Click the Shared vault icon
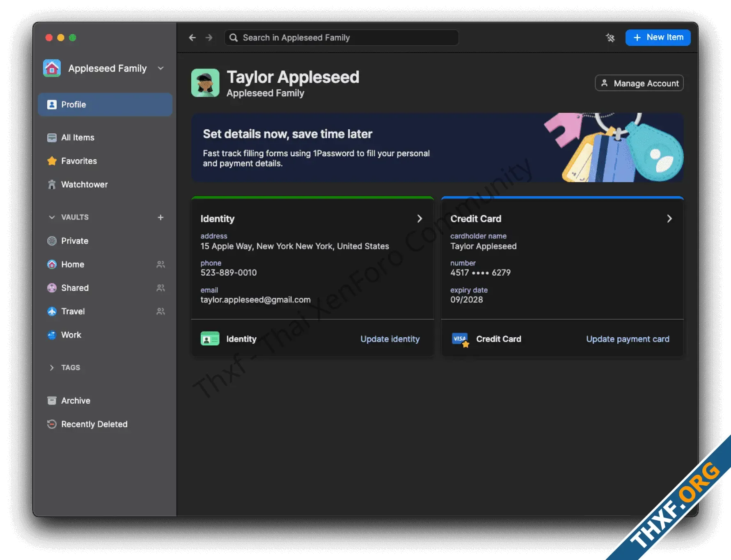 coord(52,288)
